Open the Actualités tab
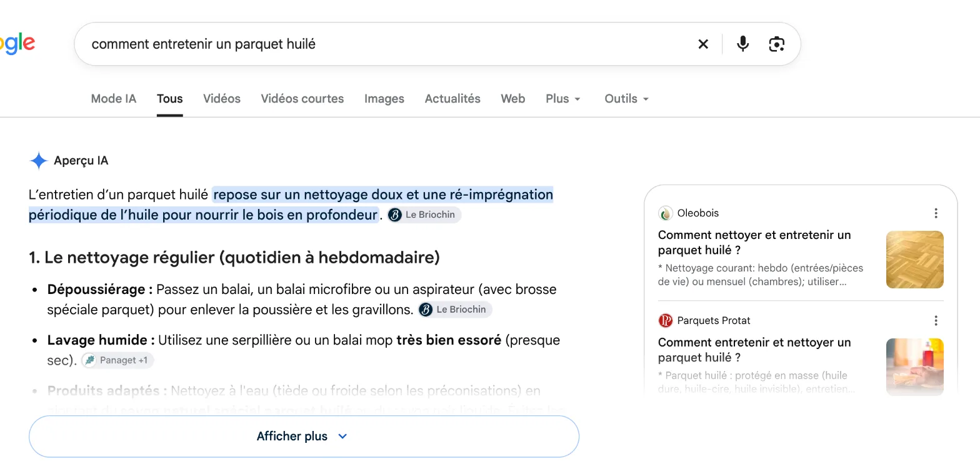The image size is (980, 461). tap(452, 99)
